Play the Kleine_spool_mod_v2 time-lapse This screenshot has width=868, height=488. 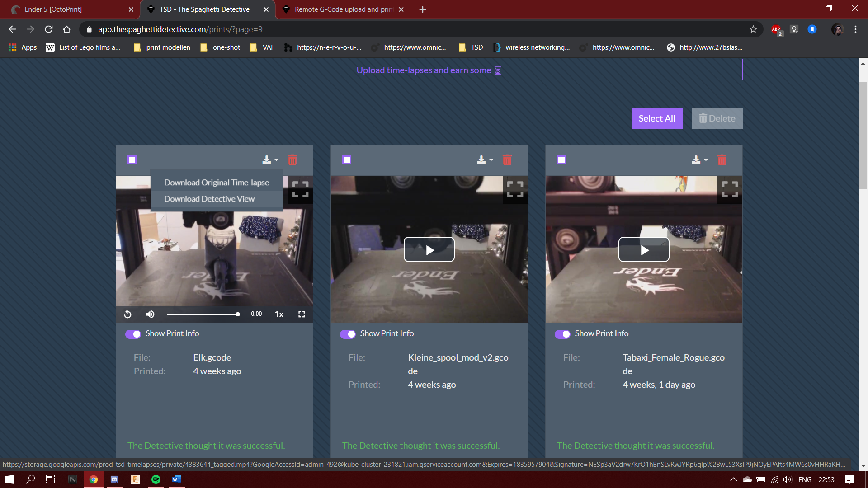point(429,249)
